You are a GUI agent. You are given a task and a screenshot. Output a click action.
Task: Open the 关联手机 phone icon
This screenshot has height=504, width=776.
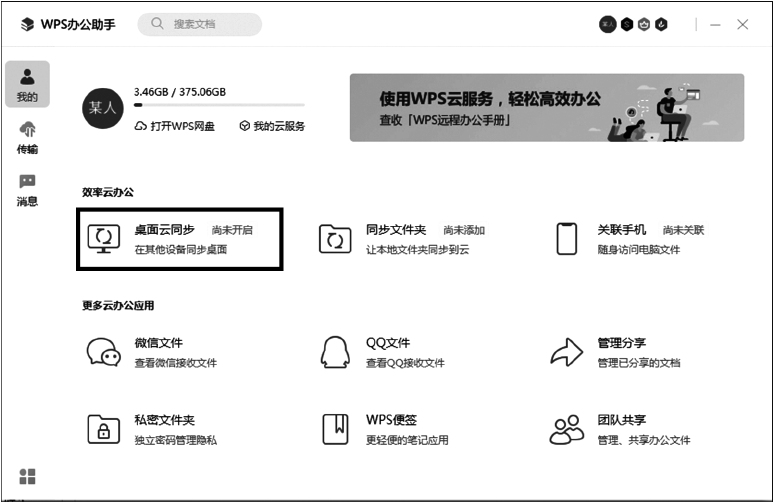point(567,239)
